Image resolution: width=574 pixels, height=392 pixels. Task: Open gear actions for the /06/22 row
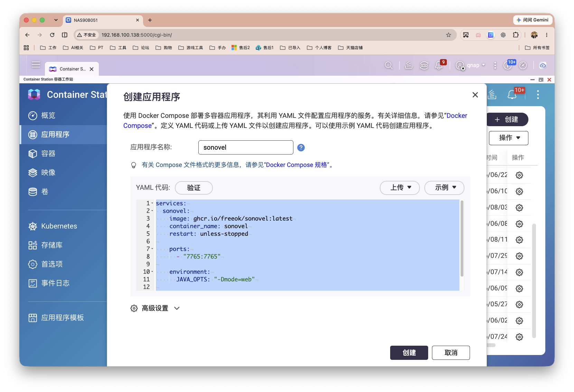[x=519, y=175]
